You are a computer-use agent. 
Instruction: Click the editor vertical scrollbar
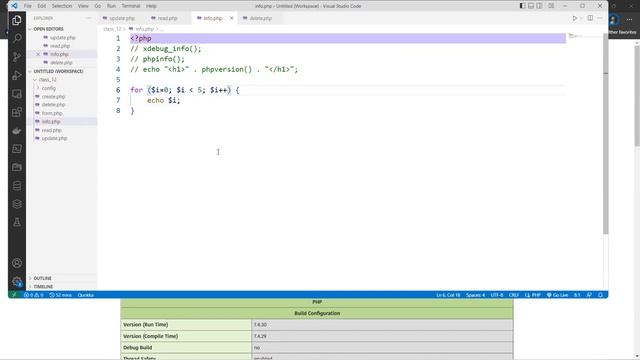click(x=606, y=133)
